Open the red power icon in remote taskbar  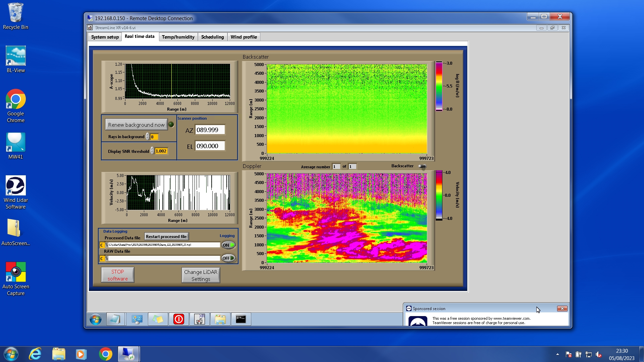click(x=179, y=319)
